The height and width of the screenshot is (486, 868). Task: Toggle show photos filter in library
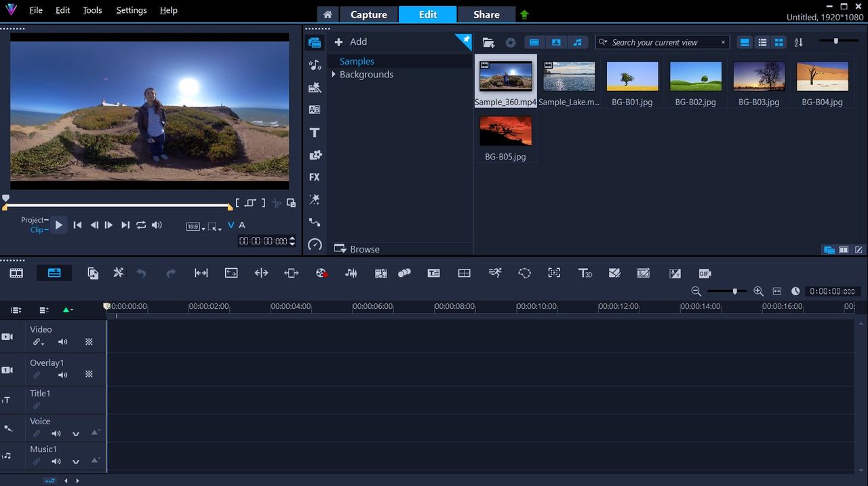click(556, 42)
